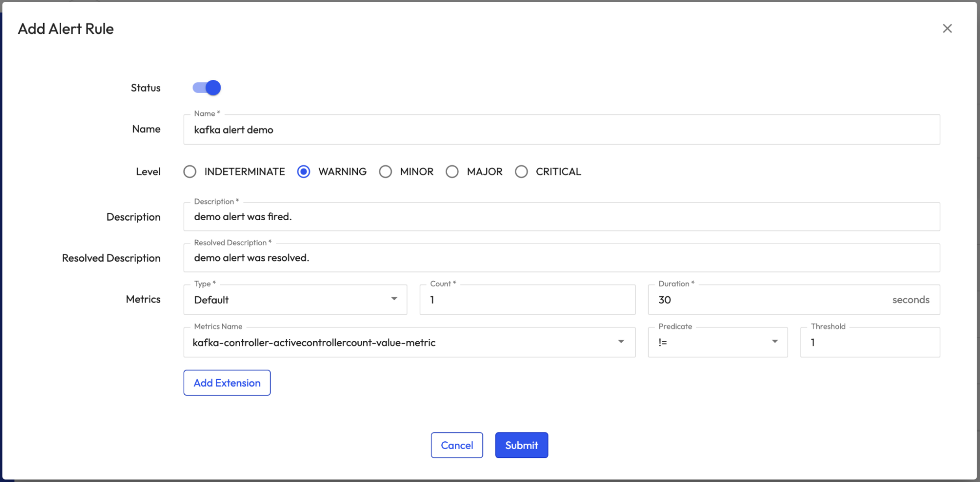Open the Predicate operator dropdown

point(717,342)
